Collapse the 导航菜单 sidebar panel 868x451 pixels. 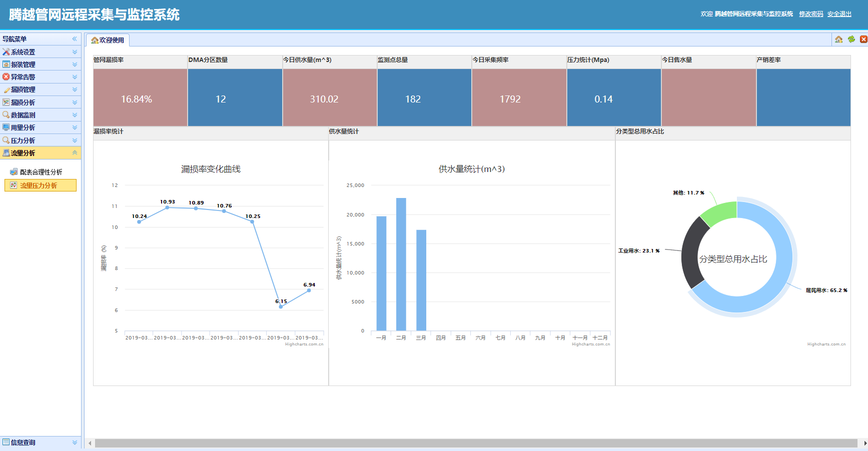[x=75, y=39]
